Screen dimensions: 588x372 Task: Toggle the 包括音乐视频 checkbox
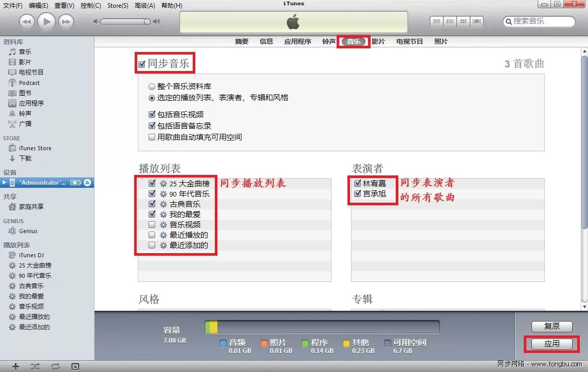[x=152, y=115]
